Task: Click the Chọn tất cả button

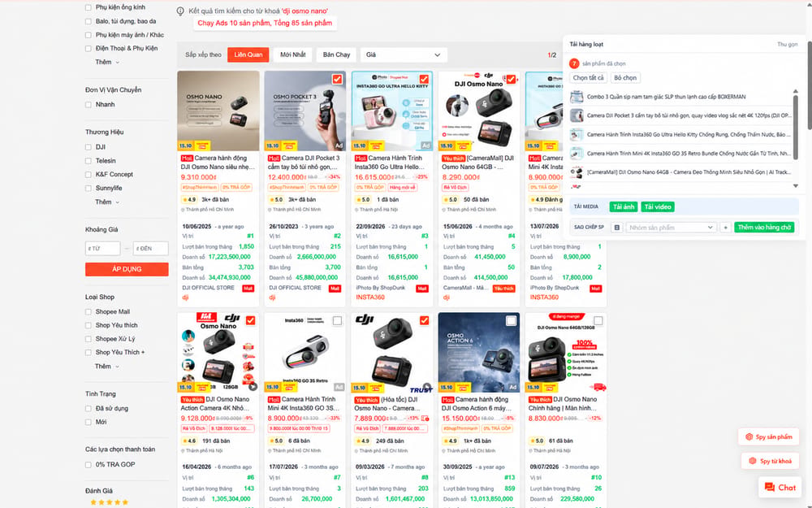Action: [588, 78]
